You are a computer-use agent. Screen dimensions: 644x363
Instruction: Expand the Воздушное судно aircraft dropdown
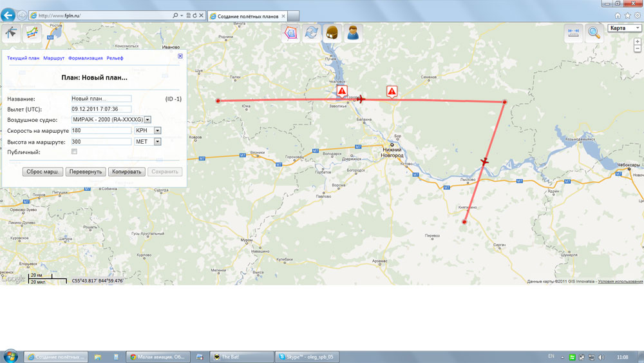point(147,120)
